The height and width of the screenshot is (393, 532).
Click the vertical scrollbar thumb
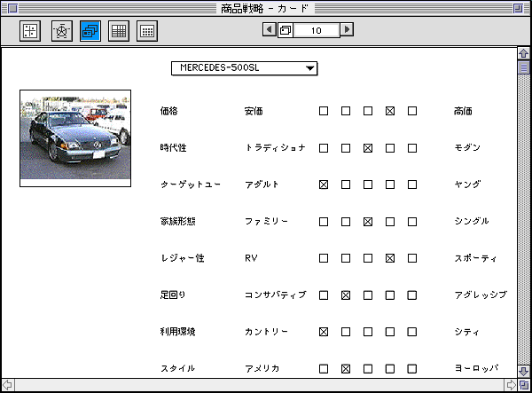(x=524, y=67)
